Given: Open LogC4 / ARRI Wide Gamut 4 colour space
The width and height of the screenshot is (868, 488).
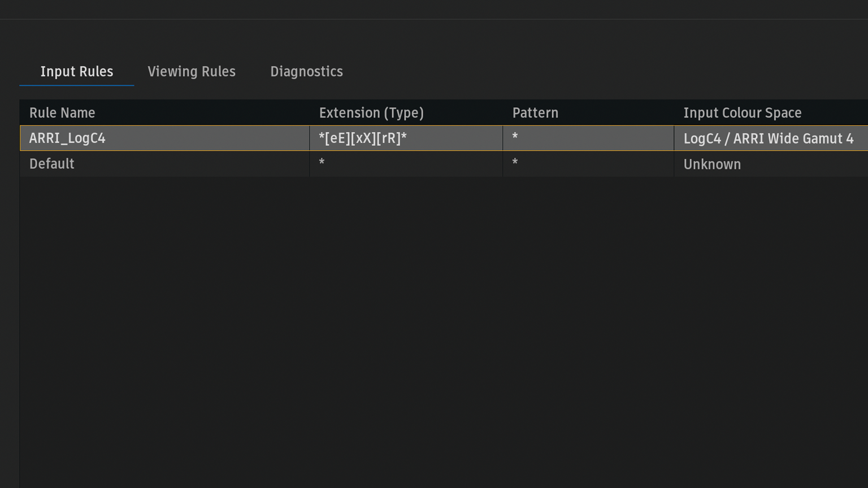Looking at the screenshot, I should click(x=769, y=138).
